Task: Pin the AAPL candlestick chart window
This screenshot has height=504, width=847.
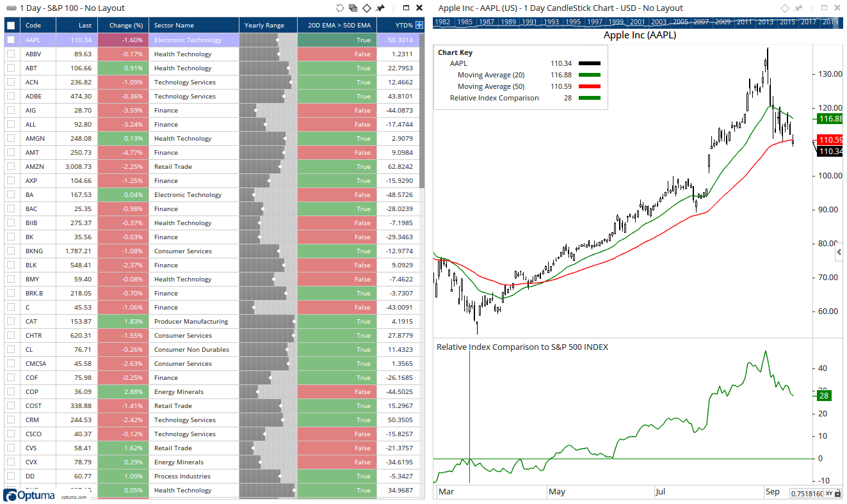Action: (798, 8)
